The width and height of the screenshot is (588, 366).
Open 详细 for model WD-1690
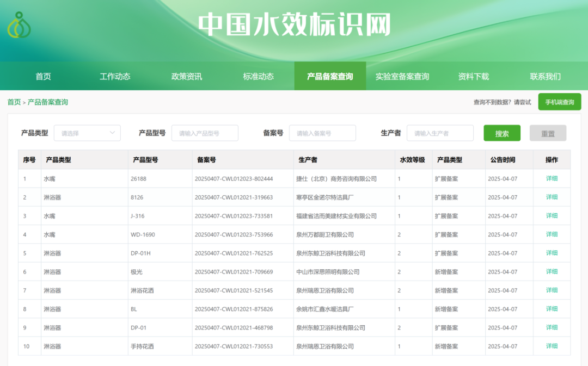click(x=552, y=234)
